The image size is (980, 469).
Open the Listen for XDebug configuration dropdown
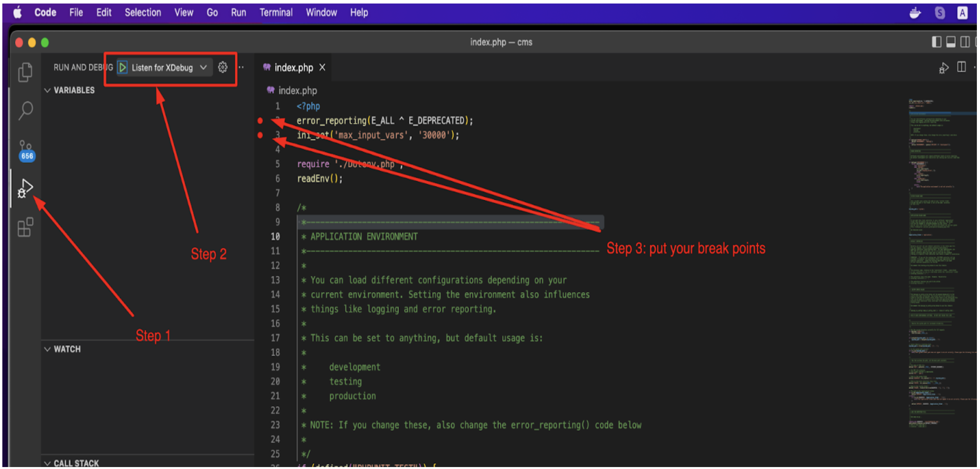click(203, 68)
